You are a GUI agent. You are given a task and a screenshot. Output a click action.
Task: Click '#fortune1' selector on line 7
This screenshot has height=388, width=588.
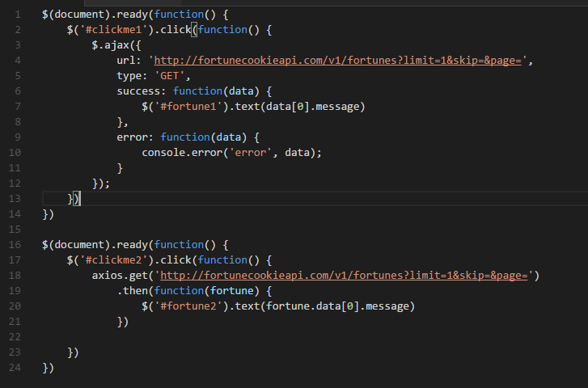point(188,107)
